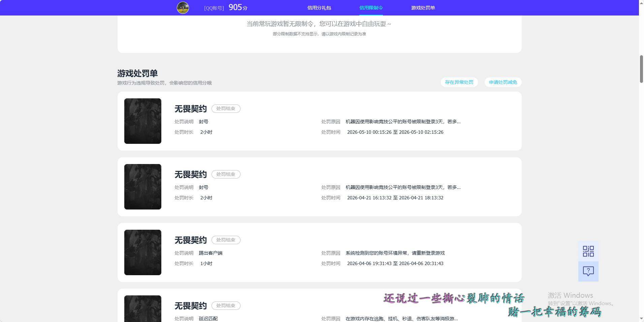This screenshot has width=644, height=322.
Task: Click 系统检测到您的账号环境异常 reason text
Action: [395, 253]
